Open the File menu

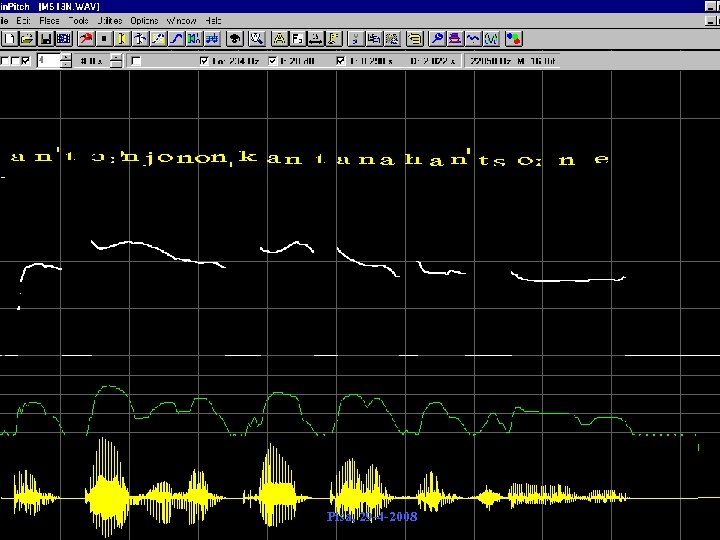click(4, 21)
